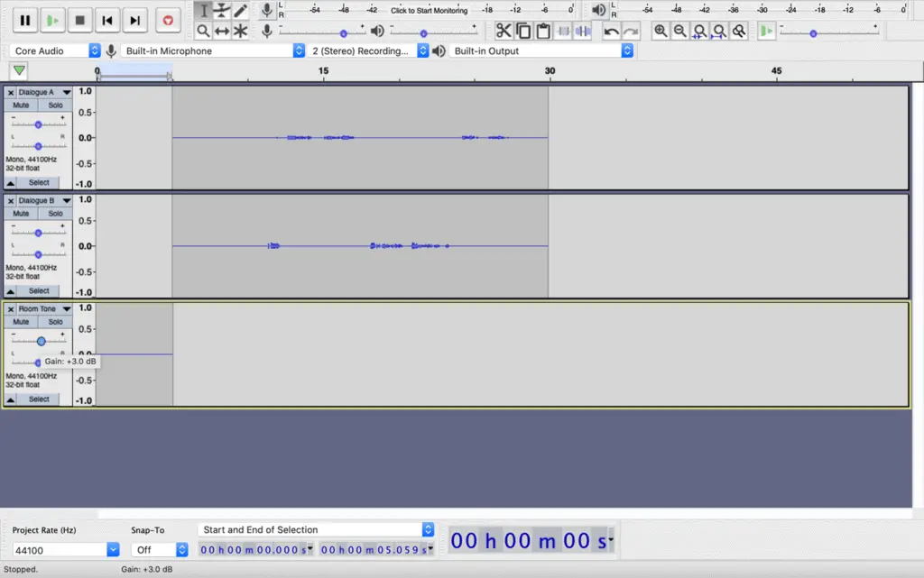Screen dimensions: 924x578
Task: Click Fit Selection to Width icon
Action: (x=699, y=31)
